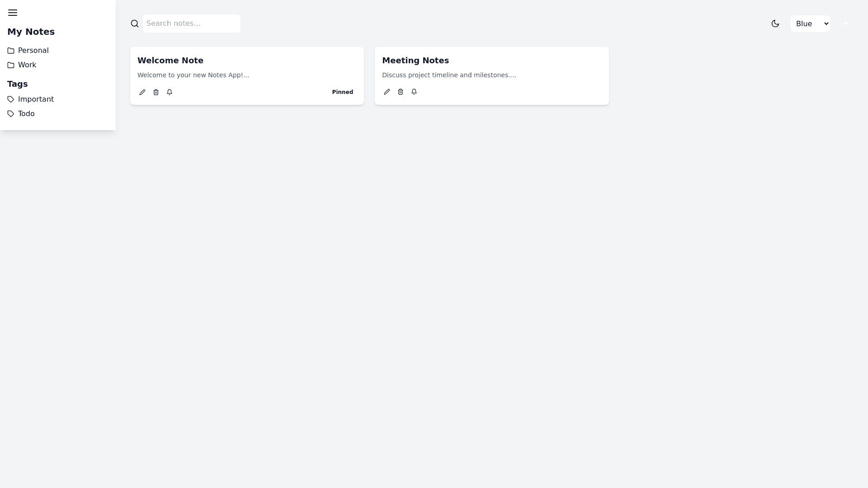This screenshot has height=488, width=868.
Task: Focus the Search notes input field
Action: click(x=192, y=23)
